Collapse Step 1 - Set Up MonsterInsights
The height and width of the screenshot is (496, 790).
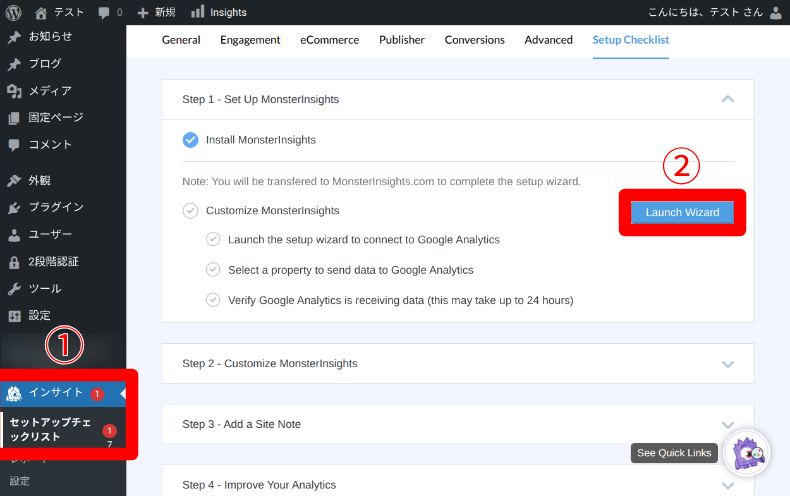727,99
